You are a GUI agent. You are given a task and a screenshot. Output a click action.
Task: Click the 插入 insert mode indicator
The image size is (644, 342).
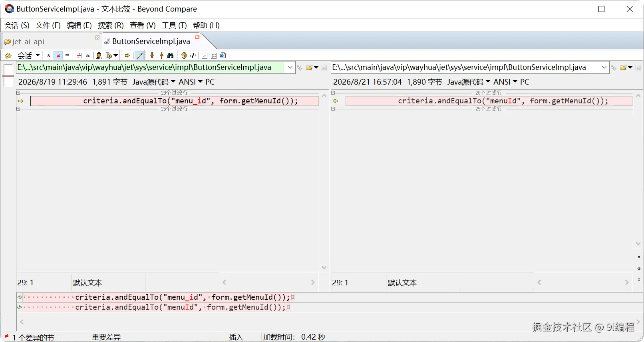[x=236, y=337]
